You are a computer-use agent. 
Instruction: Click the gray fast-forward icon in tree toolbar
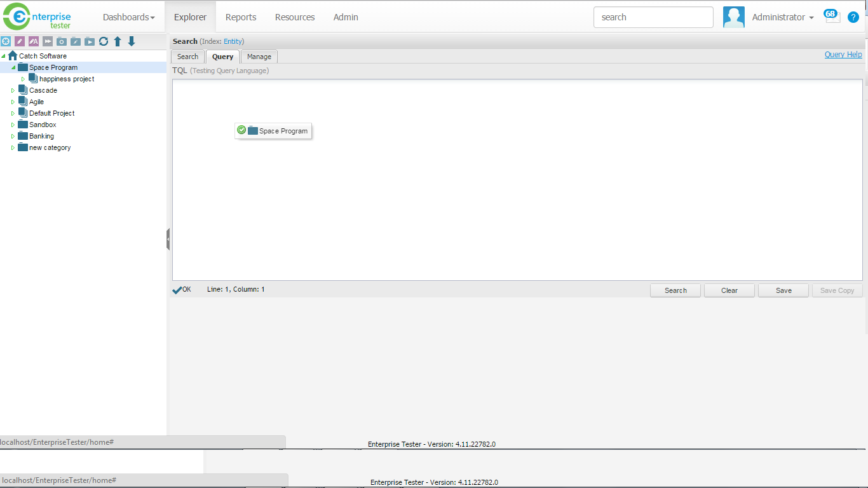tap(48, 41)
